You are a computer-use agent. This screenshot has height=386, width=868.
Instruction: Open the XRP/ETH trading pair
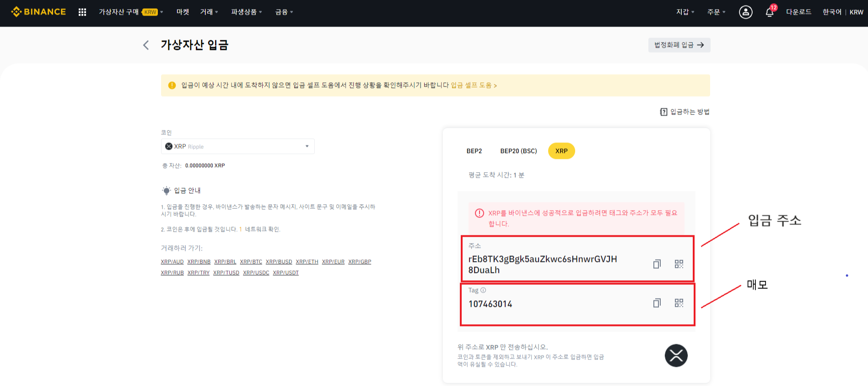pos(307,262)
